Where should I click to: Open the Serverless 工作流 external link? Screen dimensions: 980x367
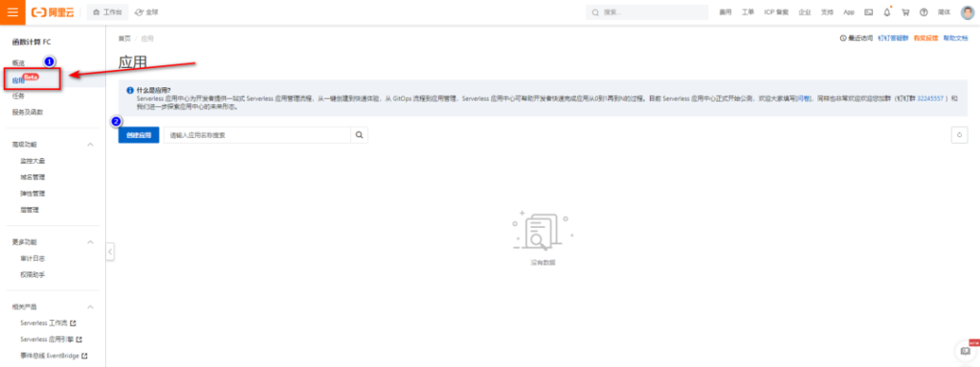tap(48, 323)
